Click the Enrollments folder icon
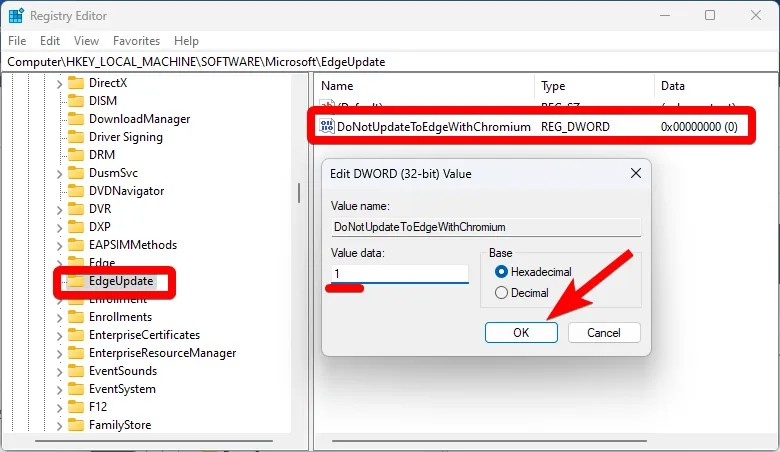This screenshot has width=780, height=452. pyautogui.click(x=76, y=317)
